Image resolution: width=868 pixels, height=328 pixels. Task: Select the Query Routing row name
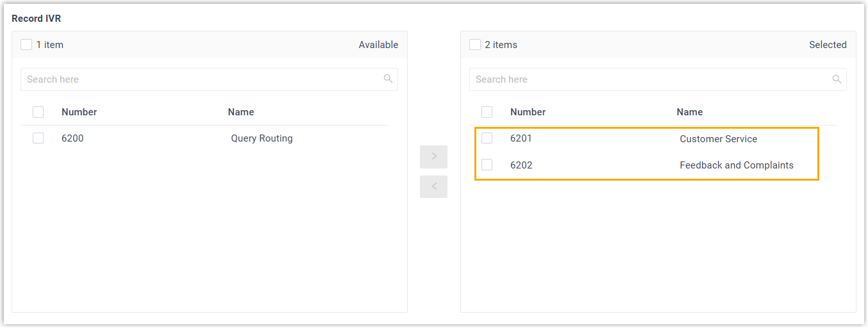pos(262,138)
